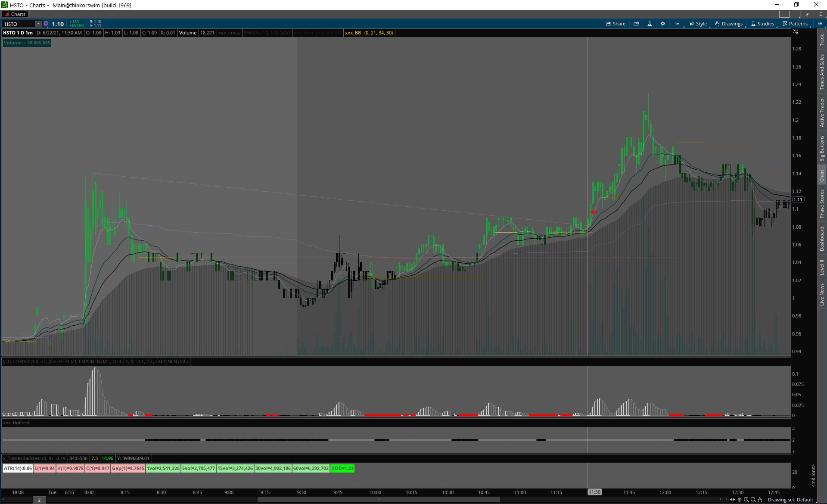Toggle the 1m timeframe selector
The image size is (827, 504).
coord(678,24)
